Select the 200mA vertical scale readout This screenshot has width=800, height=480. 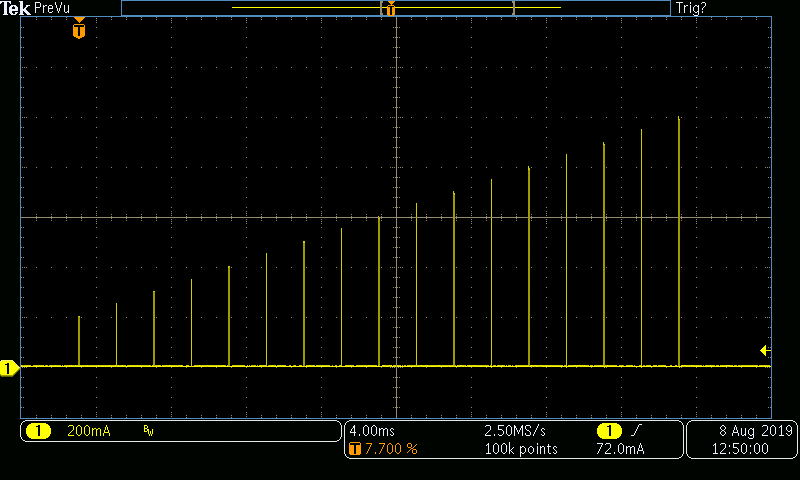[89, 431]
